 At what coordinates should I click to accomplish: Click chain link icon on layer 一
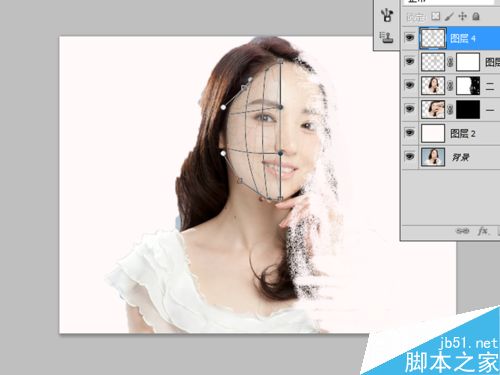click(450, 109)
